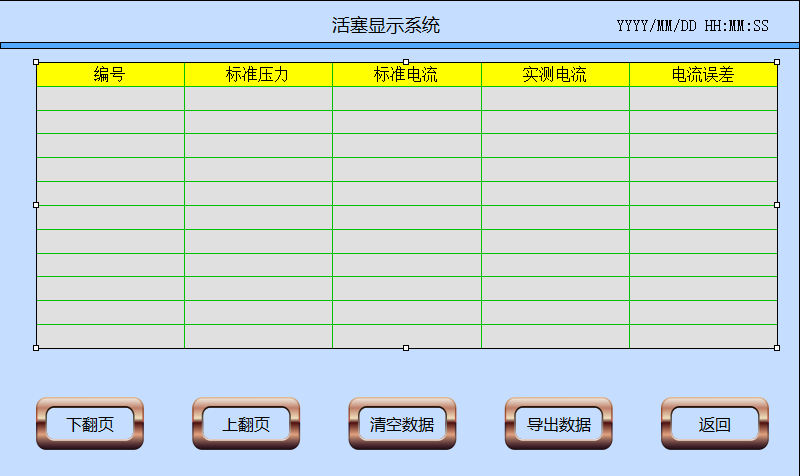Click the table's right-middle resize handle

coord(777,205)
